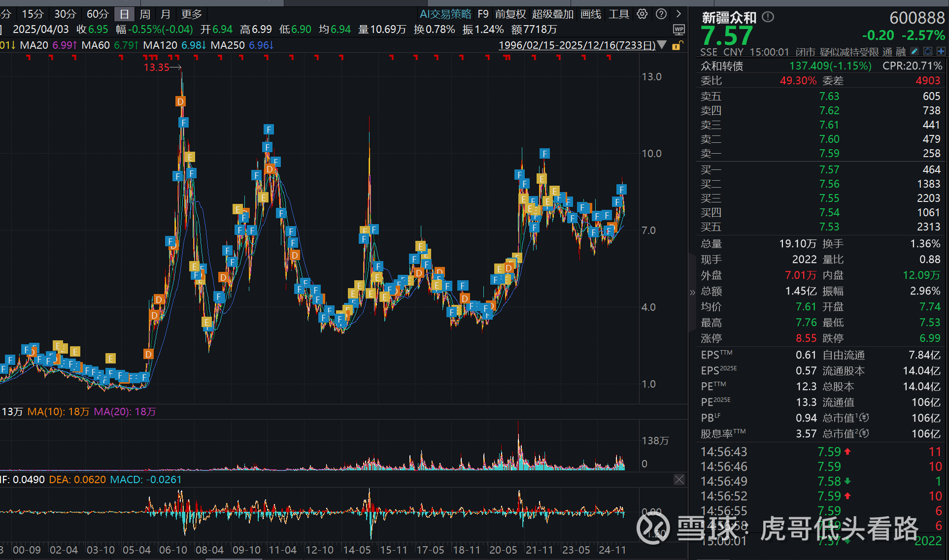Open chart settings gear icon
Viewport: 949px width, 560px height.
(x=642, y=14)
